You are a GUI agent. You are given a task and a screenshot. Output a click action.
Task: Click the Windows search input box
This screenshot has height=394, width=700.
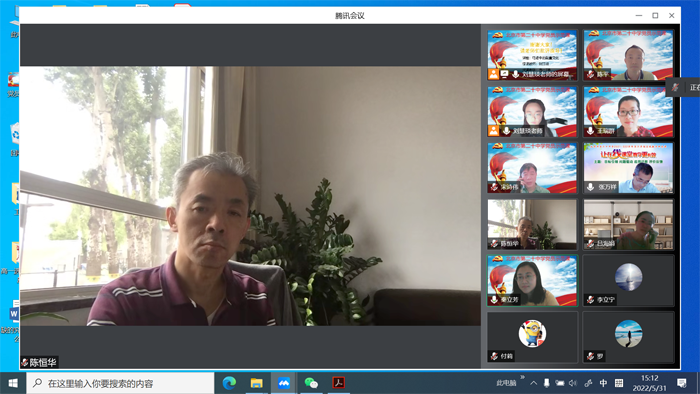tap(121, 383)
